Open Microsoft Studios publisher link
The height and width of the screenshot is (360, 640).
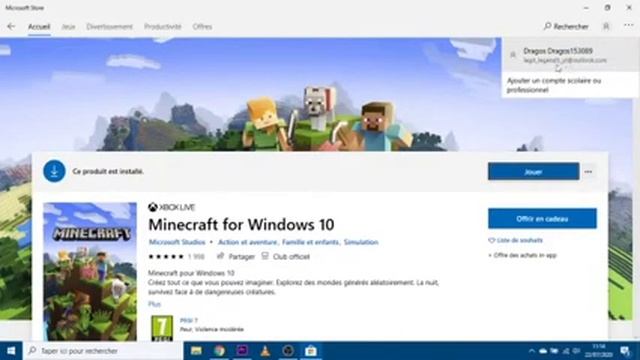(x=177, y=242)
